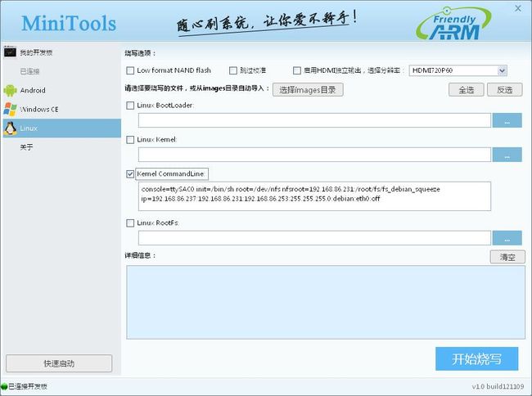Check the Linux RootFs checkbox
Screen dimensions: 532x396
tap(130, 223)
